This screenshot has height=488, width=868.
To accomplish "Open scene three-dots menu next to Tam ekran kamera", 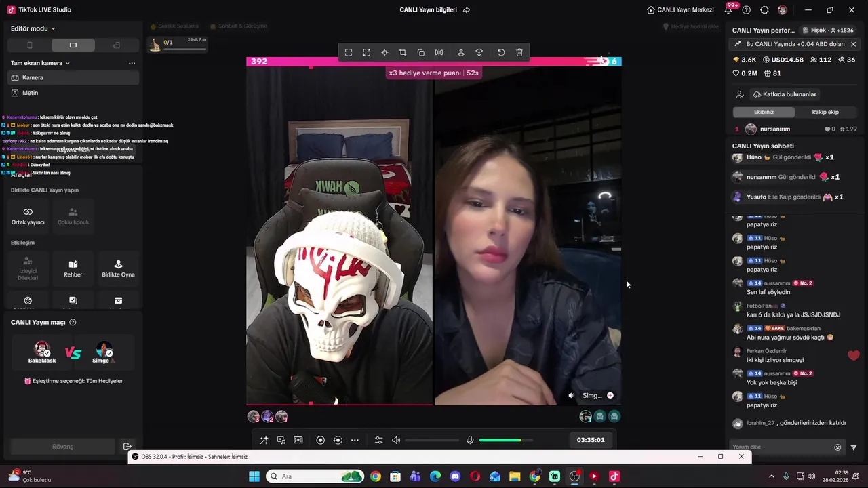I will [x=132, y=63].
